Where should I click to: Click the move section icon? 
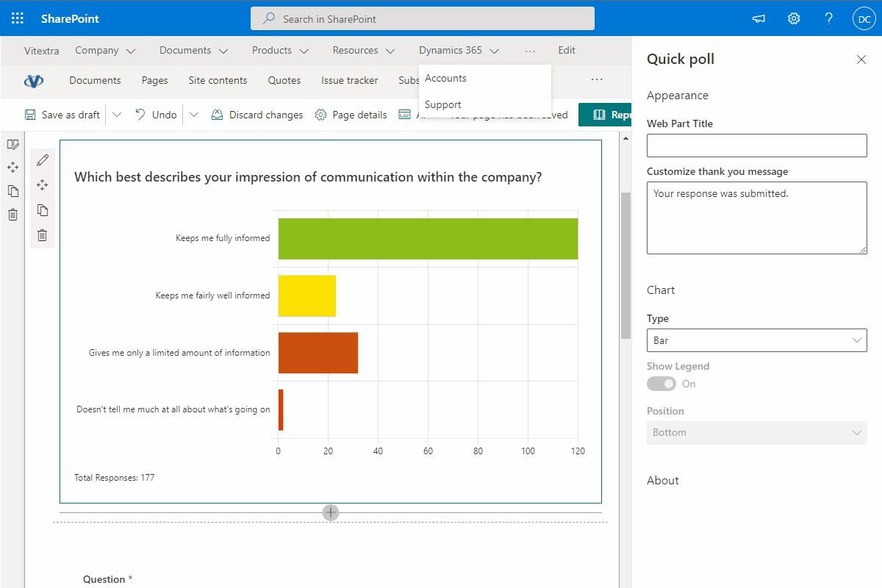[x=12, y=168]
